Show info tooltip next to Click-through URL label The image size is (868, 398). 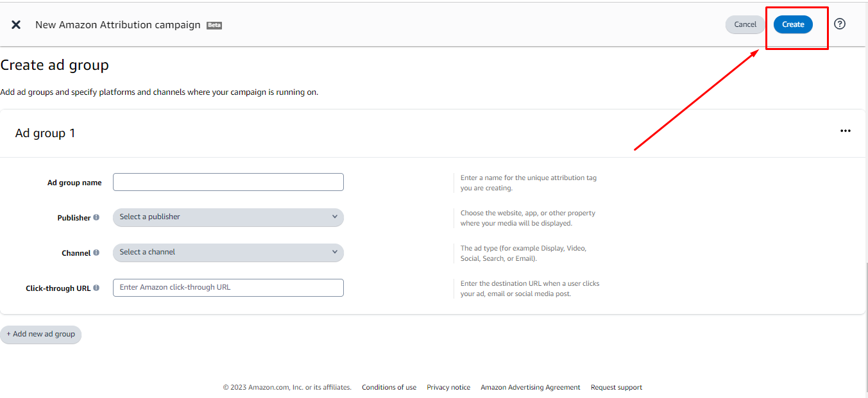pos(96,288)
